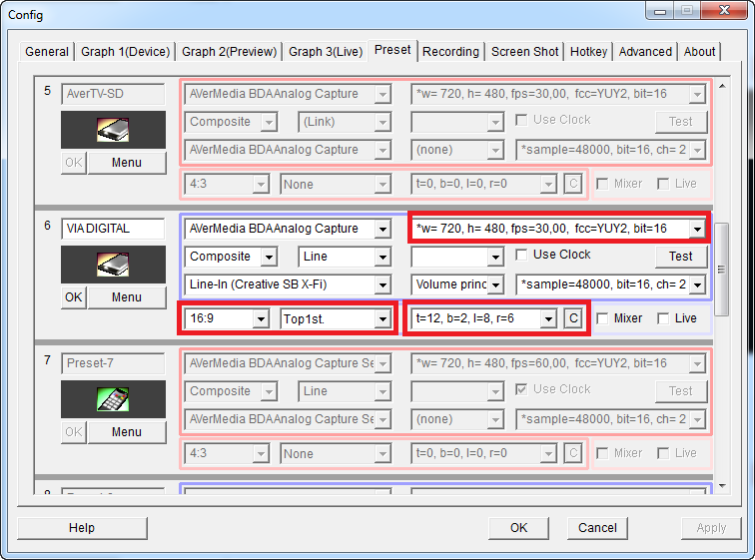This screenshot has height=560, width=755.
Task: Click the Preset-7 remote control icon
Action: [113, 399]
